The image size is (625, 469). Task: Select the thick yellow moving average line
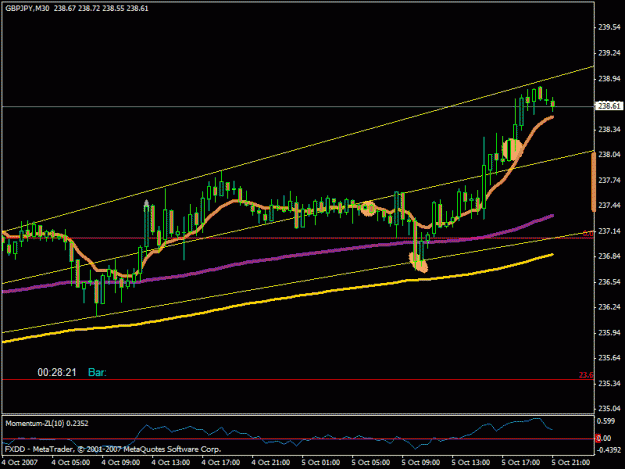point(279,298)
